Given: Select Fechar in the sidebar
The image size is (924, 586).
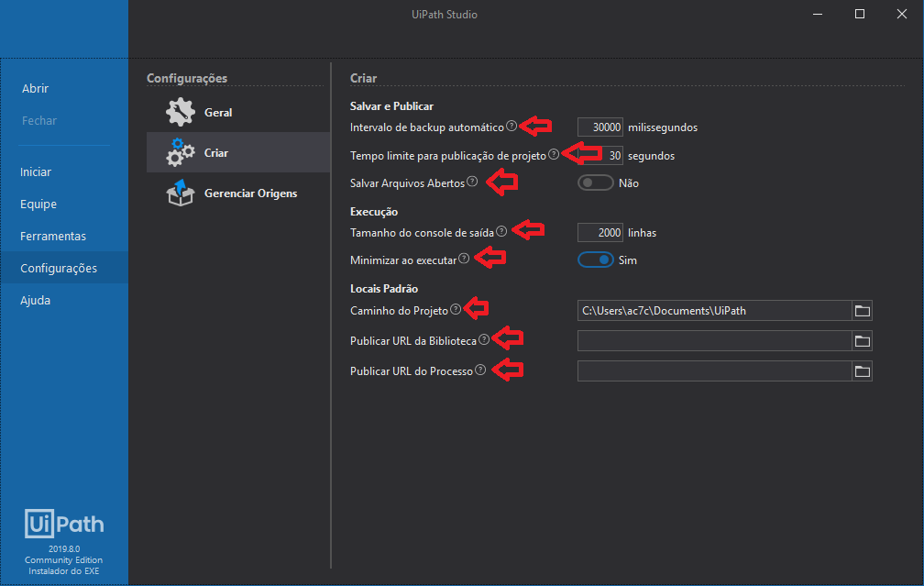Looking at the screenshot, I should (39, 120).
